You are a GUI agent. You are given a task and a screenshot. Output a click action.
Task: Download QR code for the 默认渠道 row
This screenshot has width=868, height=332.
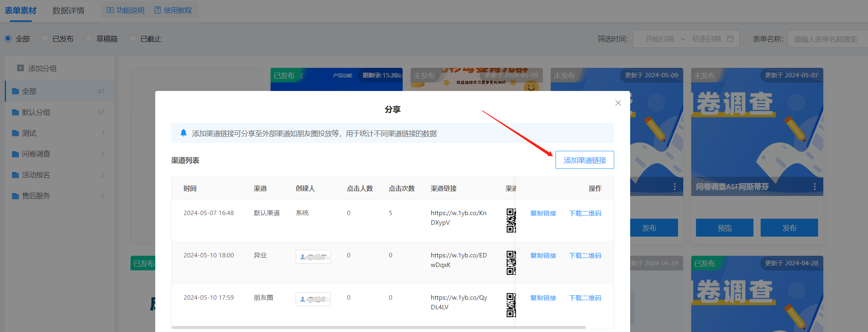pos(585,213)
